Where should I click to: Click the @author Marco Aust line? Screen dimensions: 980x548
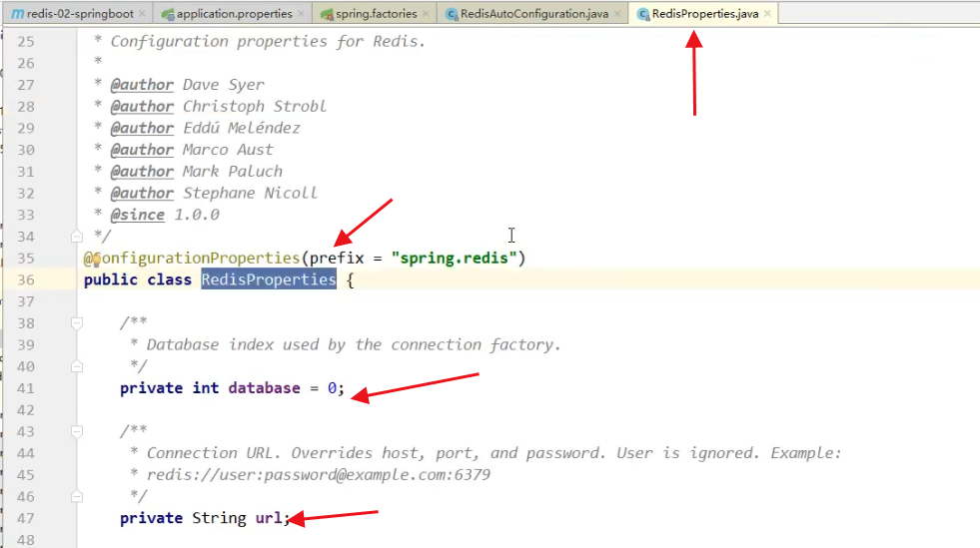pos(191,150)
